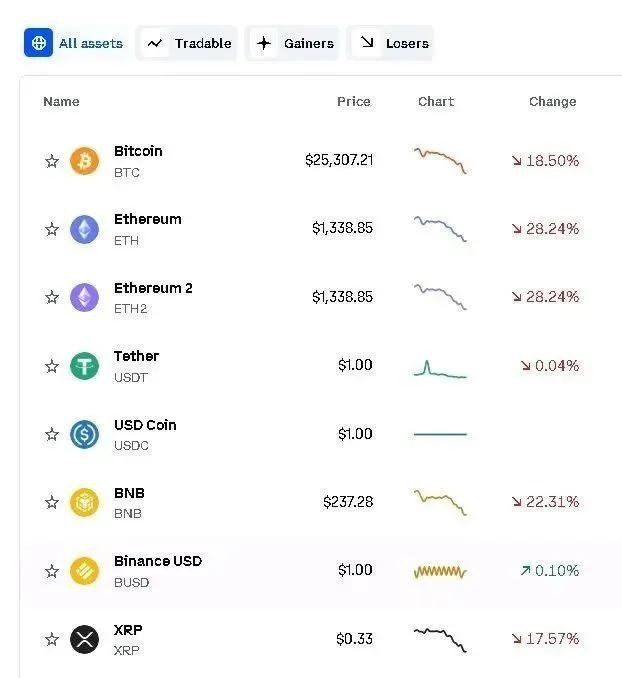Viewport: 622px width, 678px height.
Task: Click the Bitcoin orange coin icon
Action: coord(84,161)
